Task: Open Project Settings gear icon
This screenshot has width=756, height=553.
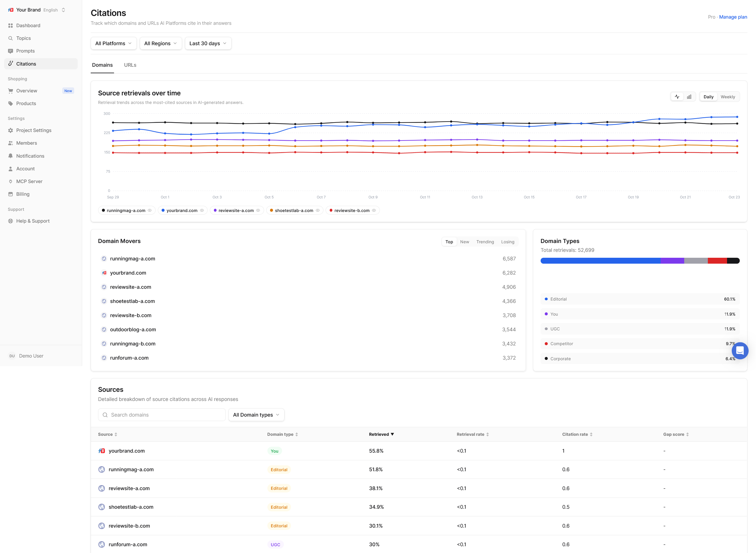Action: click(x=10, y=130)
